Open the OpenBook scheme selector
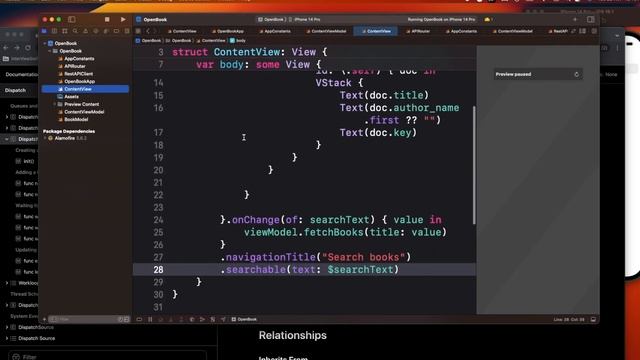Viewport: 640px width, 360px height. click(x=271, y=20)
